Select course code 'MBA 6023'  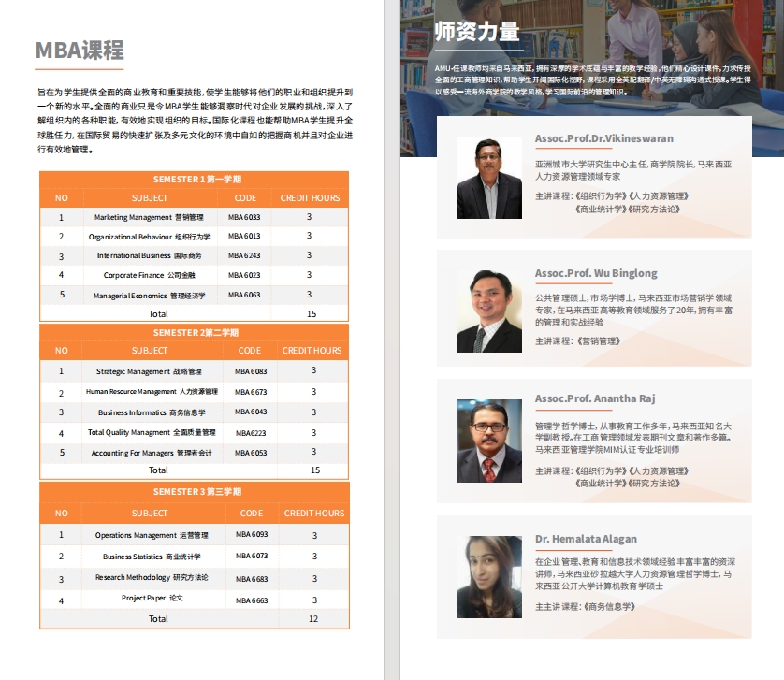point(244,275)
